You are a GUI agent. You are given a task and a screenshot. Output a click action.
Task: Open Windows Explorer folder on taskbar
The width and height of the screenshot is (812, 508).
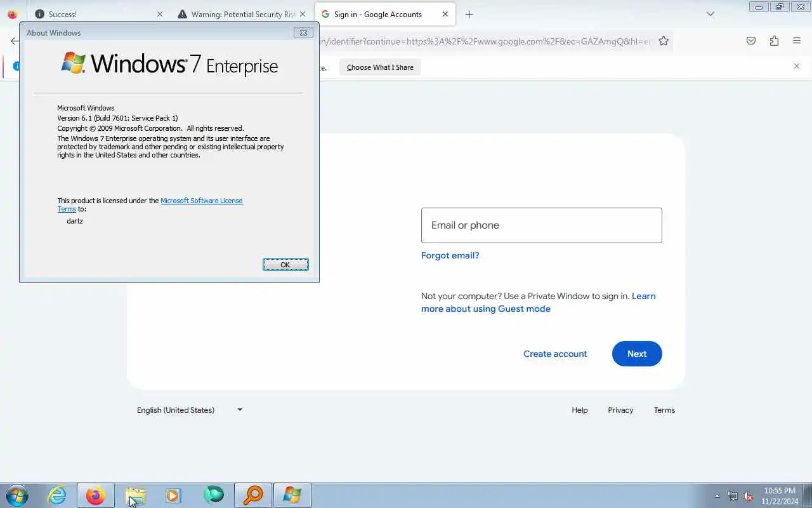pos(135,495)
